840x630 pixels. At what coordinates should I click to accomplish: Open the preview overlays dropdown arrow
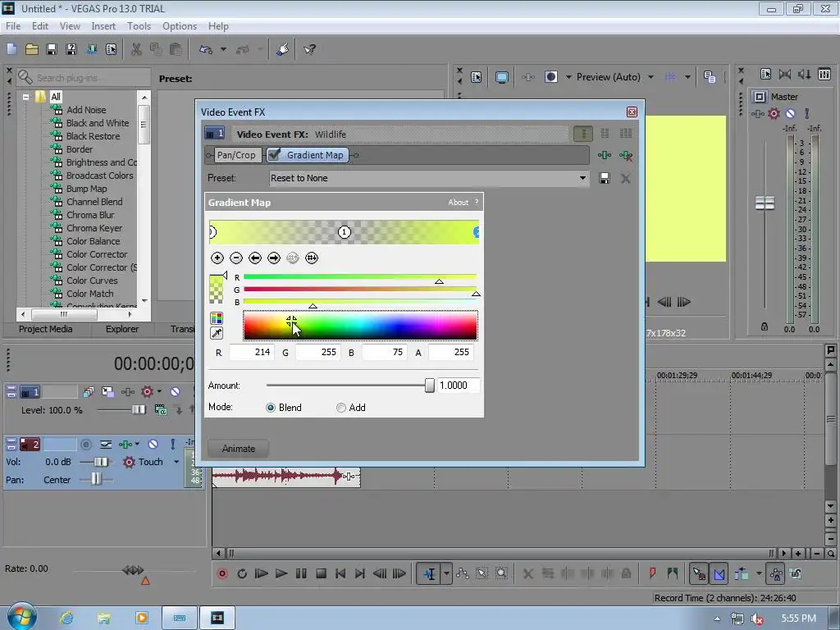[687, 77]
